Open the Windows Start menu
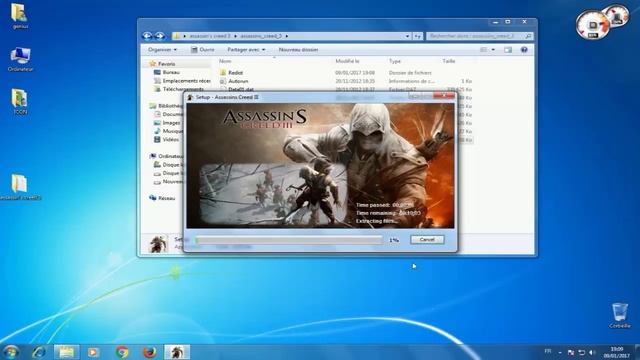Viewport: 640px width, 360px height. [x=11, y=352]
